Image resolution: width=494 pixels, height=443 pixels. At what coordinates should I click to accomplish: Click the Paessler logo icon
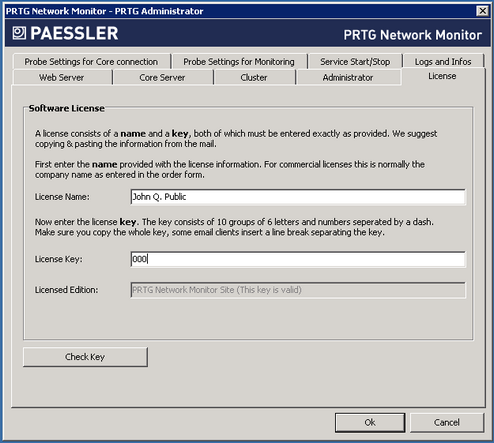[x=19, y=33]
